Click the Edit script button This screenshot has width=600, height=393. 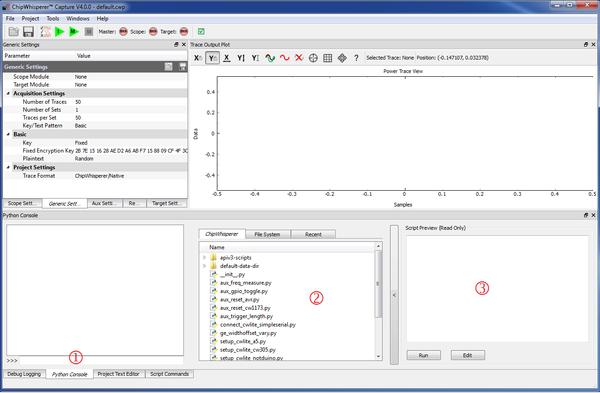468,355
